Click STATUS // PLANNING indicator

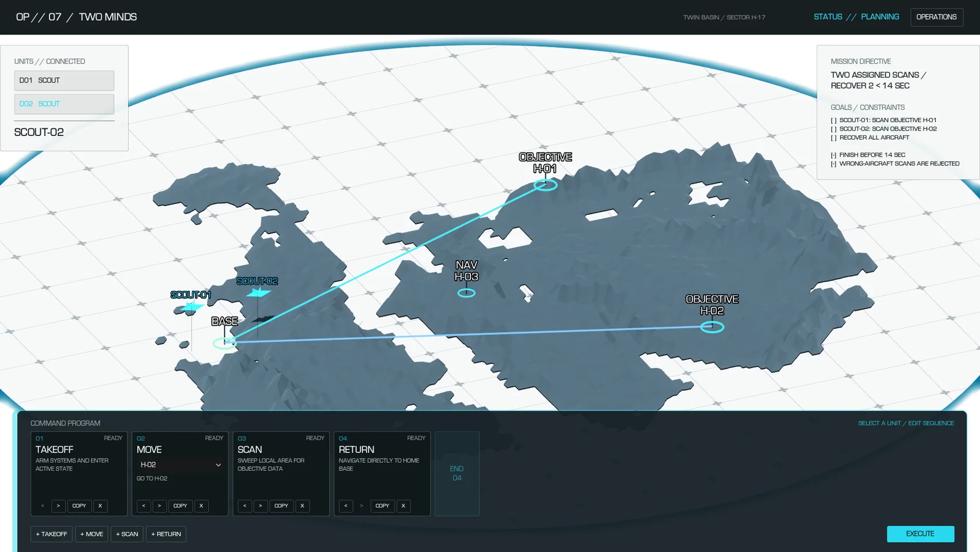[856, 17]
